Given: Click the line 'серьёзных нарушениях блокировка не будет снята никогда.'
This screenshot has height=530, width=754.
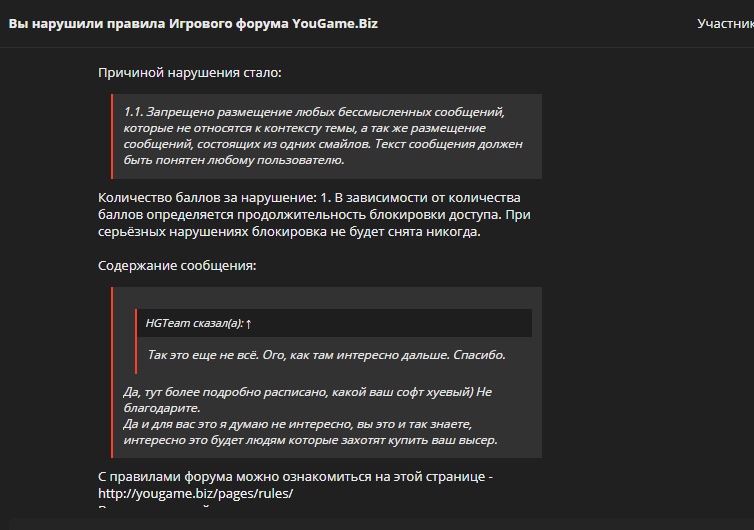Looking at the screenshot, I should (x=289, y=232).
